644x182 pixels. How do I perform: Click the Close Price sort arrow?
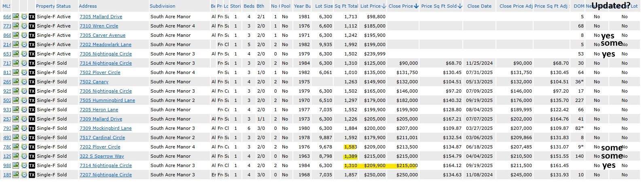416,6
